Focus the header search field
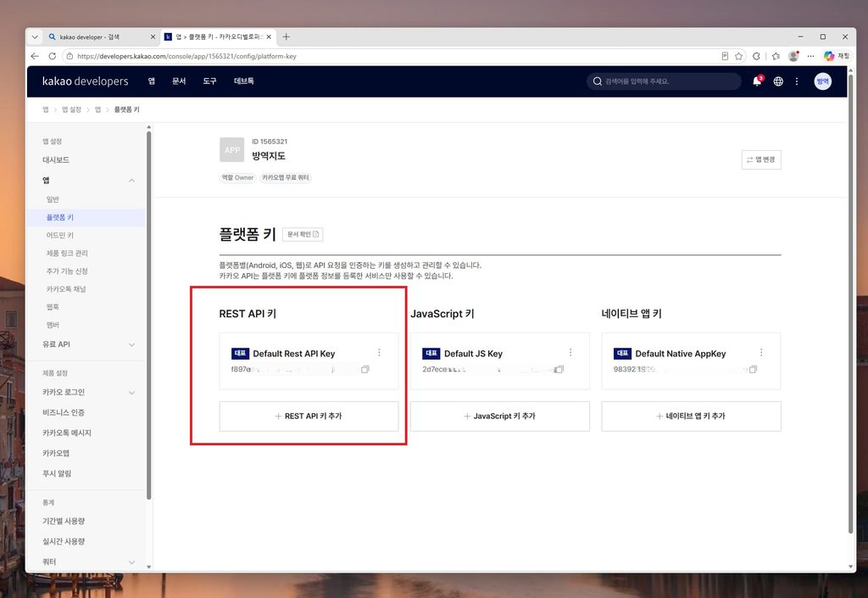This screenshot has width=868, height=598. click(x=664, y=81)
